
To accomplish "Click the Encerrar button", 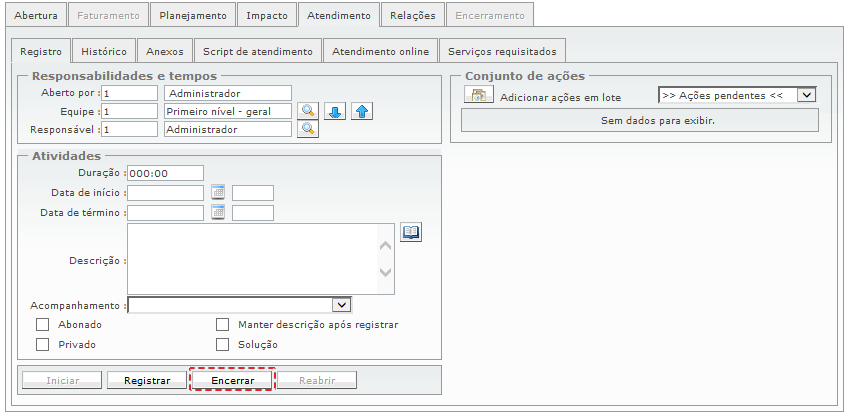I will [232, 381].
